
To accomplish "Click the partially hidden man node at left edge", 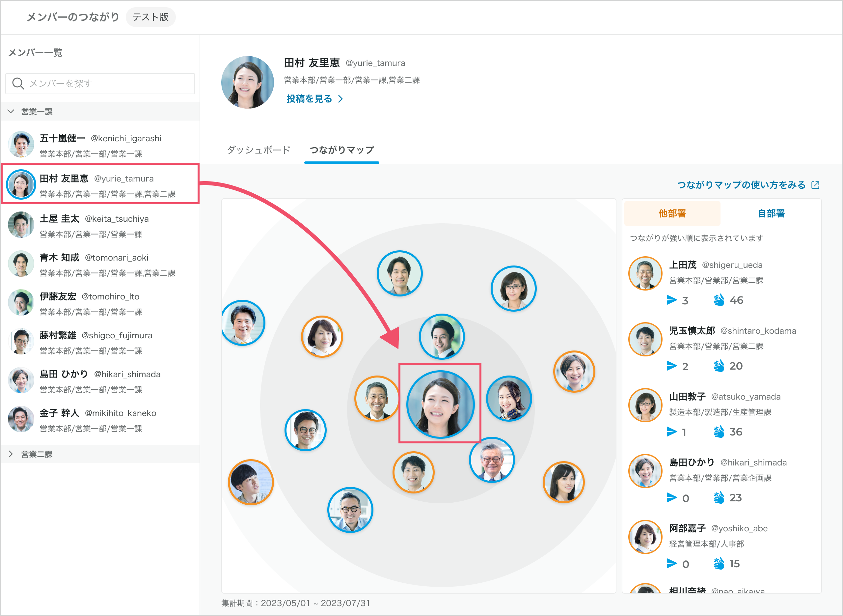I will pyautogui.click(x=243, y=323).
